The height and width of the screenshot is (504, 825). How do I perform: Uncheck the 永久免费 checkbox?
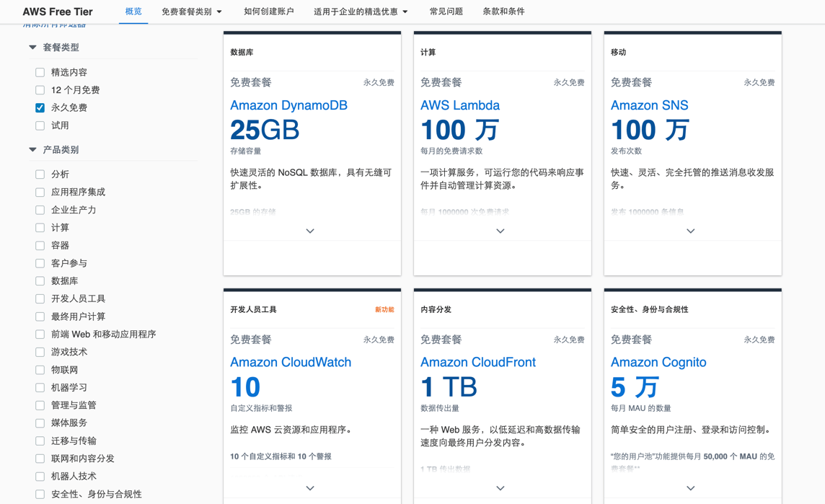point(40,108)
